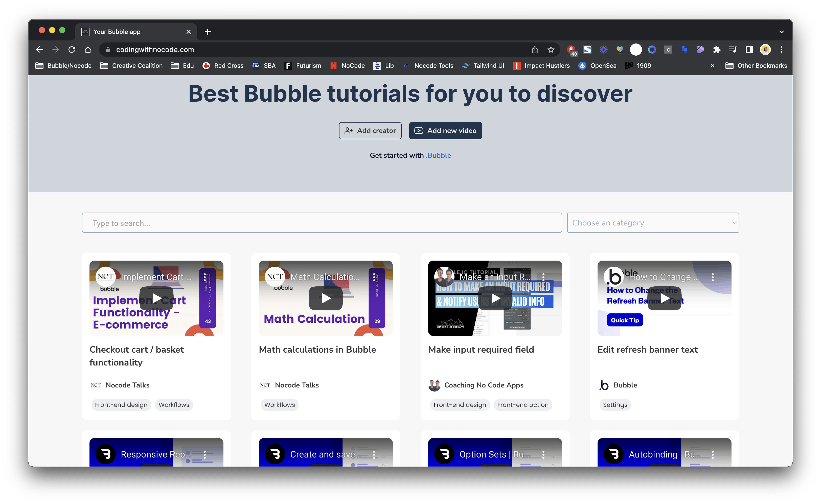Click the browser back arrow

(x=39, y=50)
